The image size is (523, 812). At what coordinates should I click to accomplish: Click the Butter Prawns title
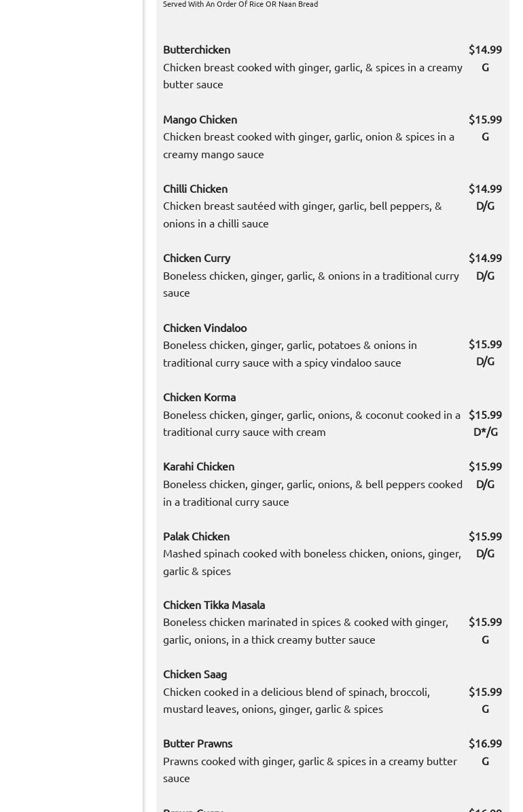[198, 743]
